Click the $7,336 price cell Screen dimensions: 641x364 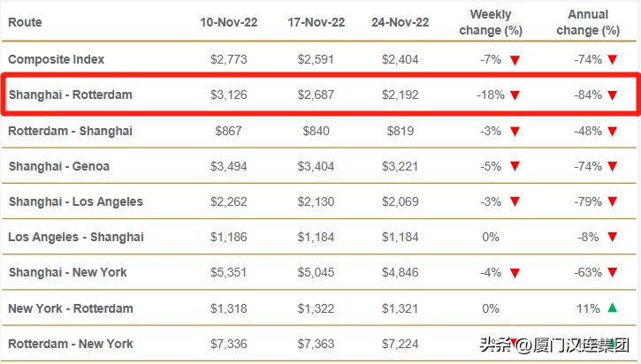pos(228,343)
